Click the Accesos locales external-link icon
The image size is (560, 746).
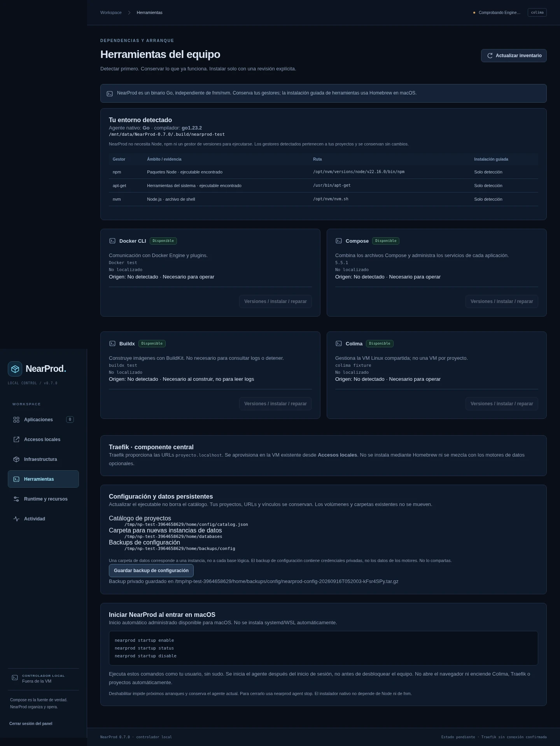click(x=16, y=440)
